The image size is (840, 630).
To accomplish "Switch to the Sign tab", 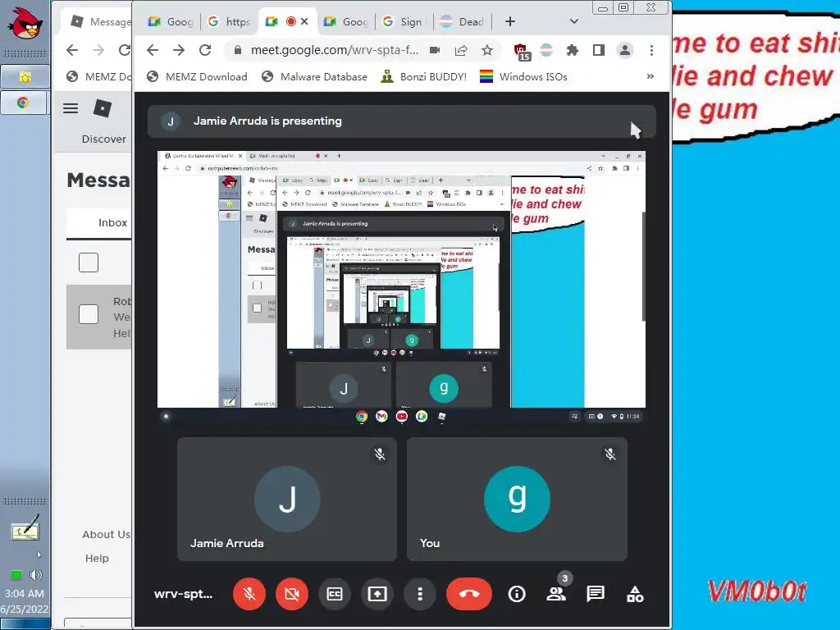I will pyautogui.click(x=403, y=21).
